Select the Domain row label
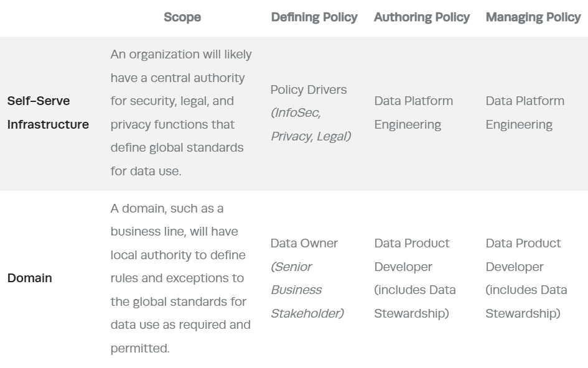Image resolution: width=588 pixels, height=368 pixels. click(x=30, y=278)
